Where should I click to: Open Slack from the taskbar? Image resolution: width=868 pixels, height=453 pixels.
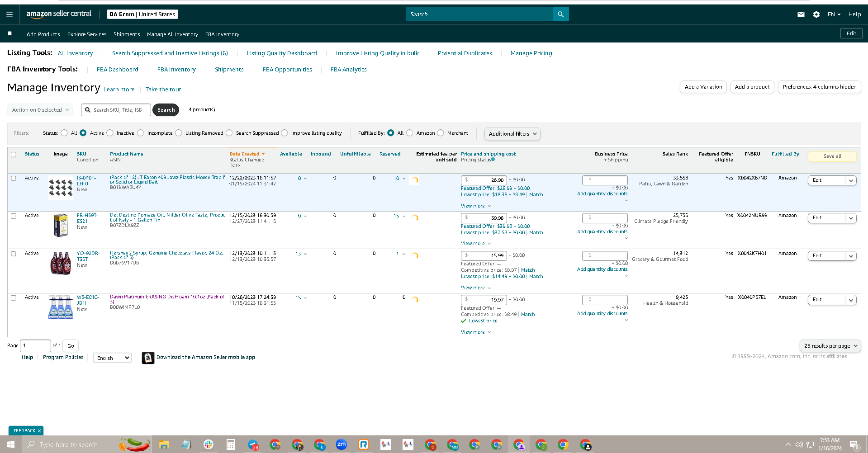click(208, 445)
